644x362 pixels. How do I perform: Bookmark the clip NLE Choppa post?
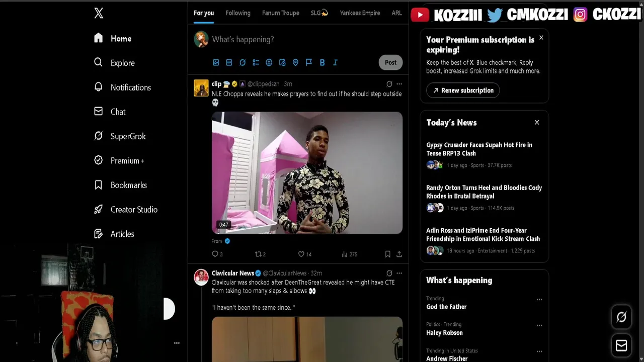pyautogui.click(x=387, y=254)
